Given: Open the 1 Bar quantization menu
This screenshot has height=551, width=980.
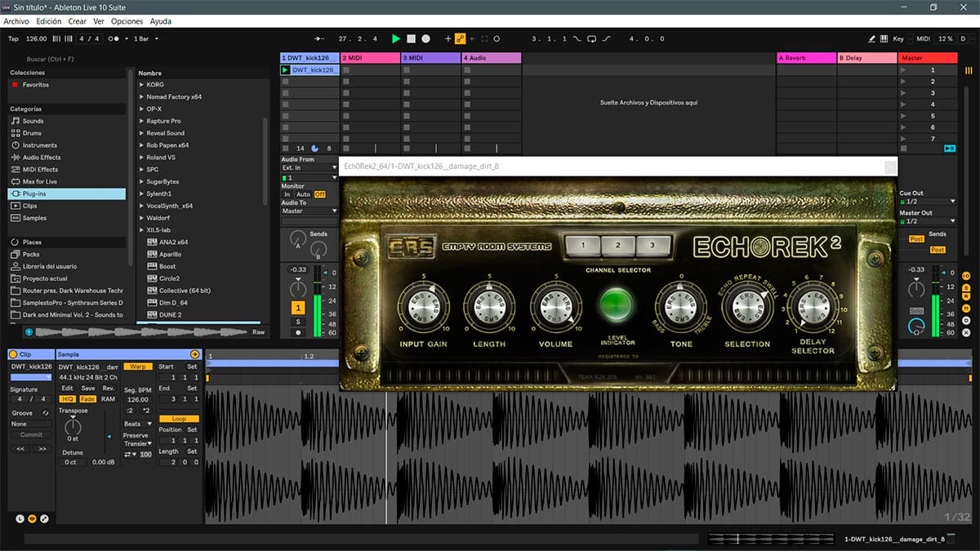Looking at the screenshot, I should click(145, 38).
